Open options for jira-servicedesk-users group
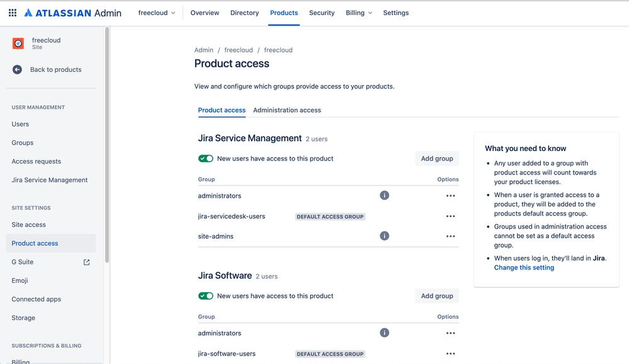629x364 pixels. coord(450,216)
